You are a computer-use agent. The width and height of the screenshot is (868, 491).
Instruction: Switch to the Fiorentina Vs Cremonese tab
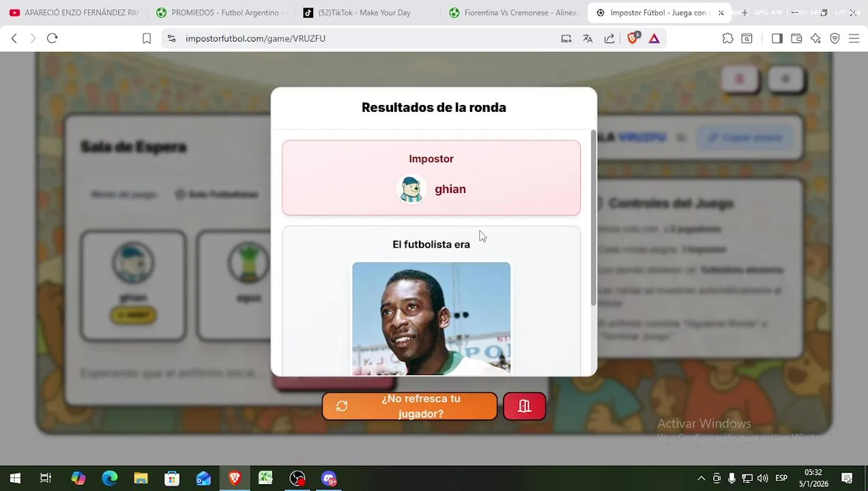[514, 12]
